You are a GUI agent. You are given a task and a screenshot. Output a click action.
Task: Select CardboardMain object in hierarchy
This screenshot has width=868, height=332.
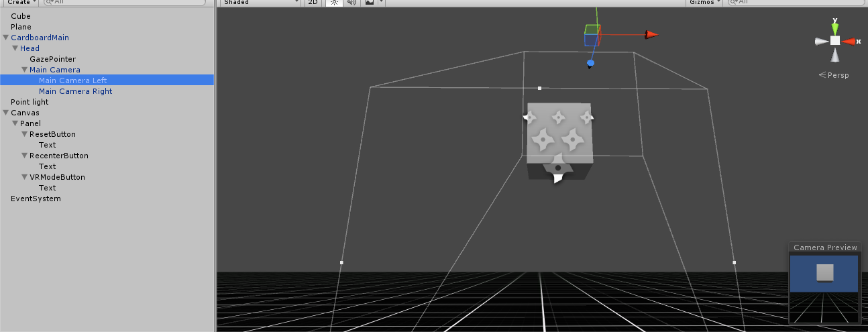pyautogui.click(x=107, y=38)
